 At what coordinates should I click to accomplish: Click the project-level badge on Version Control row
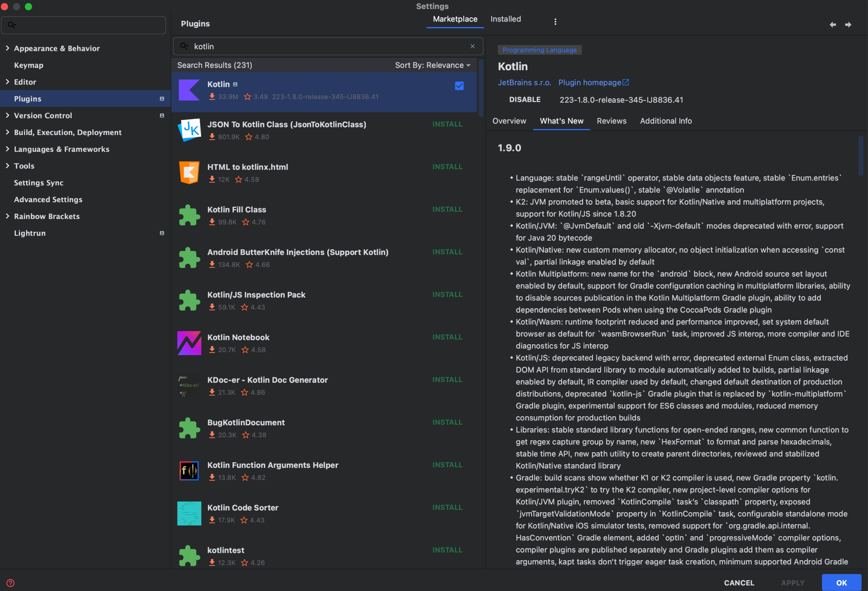tap(162, 116)
